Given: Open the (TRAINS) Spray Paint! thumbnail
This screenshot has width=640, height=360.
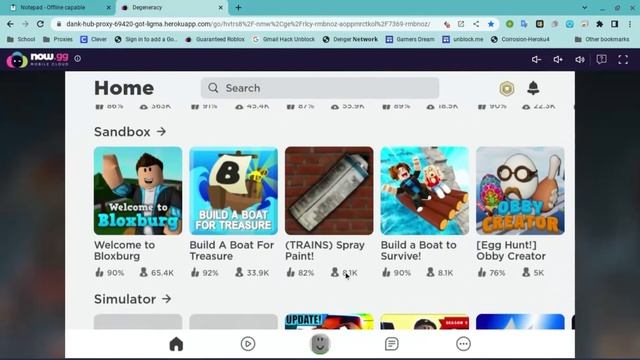Looking at the screenshot, I should tap(329, 191).
